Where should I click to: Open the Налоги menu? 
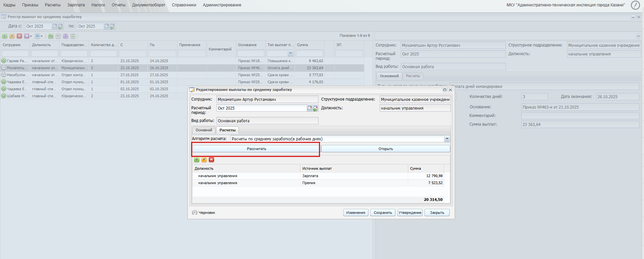pyautogui.click(x=98, y=5)
